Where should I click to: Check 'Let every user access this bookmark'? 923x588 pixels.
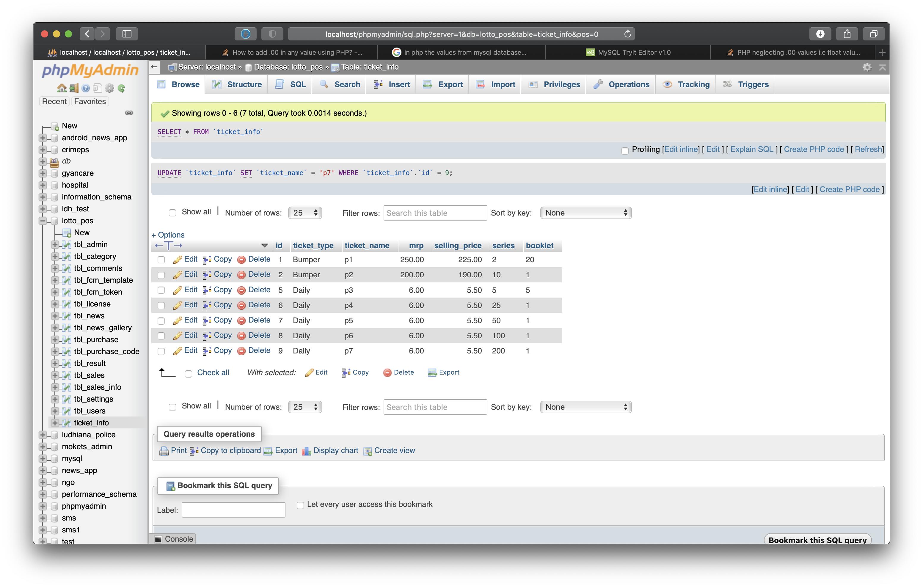point(300,504)
